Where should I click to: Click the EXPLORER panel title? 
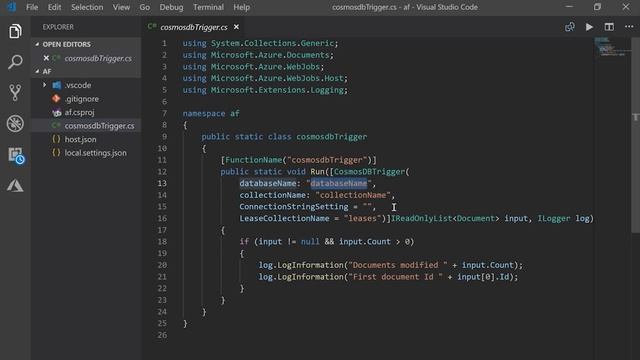point(58,27)
